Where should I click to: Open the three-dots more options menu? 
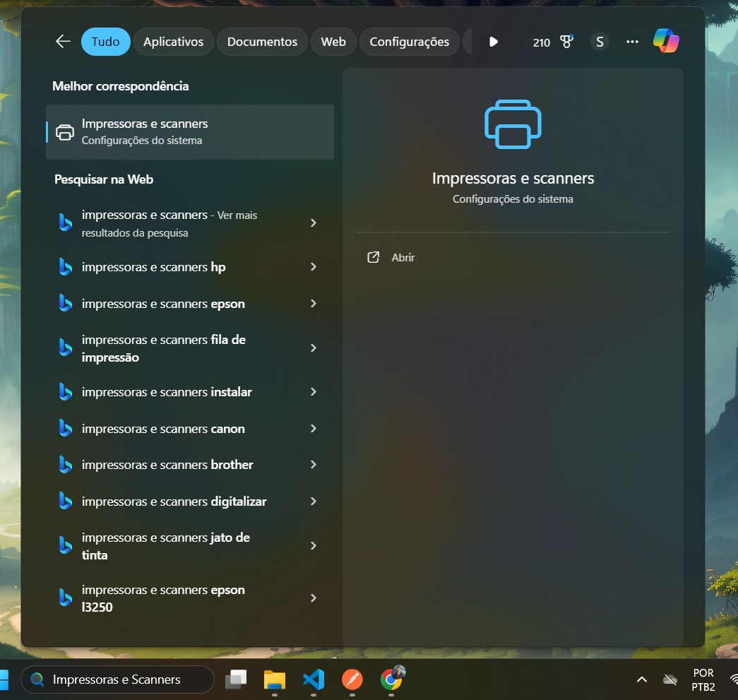(x=632, y=42)
